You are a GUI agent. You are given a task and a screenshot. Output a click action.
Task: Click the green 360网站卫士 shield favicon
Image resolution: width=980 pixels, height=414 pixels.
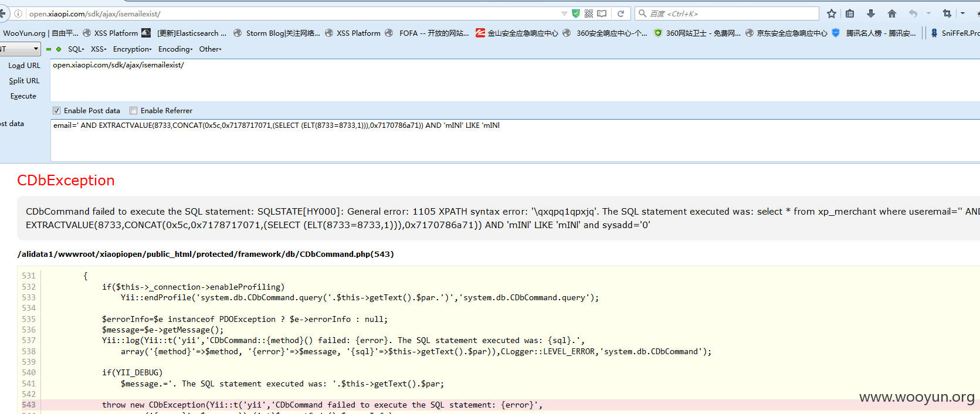658,33
